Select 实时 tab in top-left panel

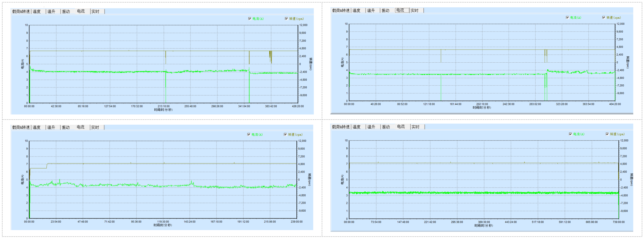point(95,12)
